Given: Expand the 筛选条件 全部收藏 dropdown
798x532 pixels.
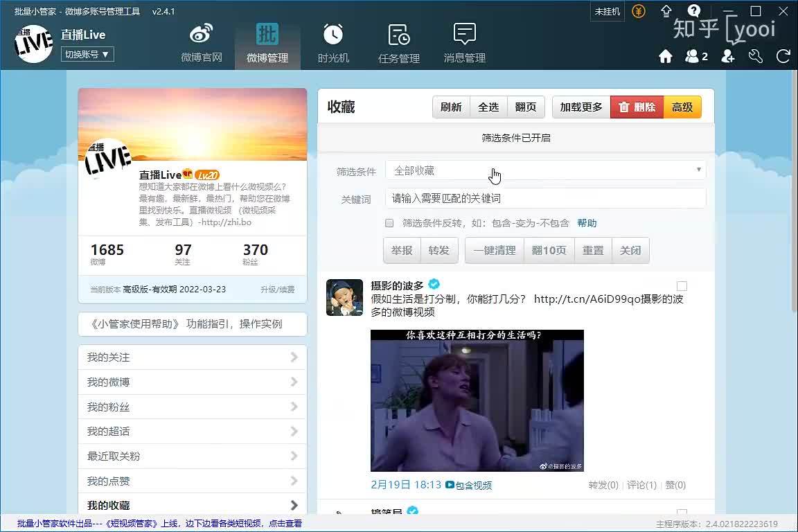Looking at the screenshot, I should 546,170.
